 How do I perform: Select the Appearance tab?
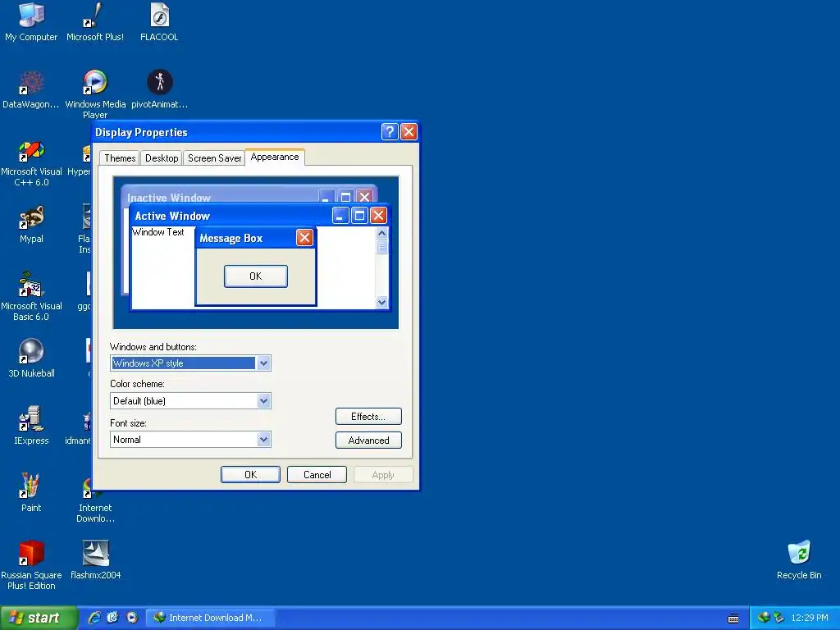tap(275, 157)
